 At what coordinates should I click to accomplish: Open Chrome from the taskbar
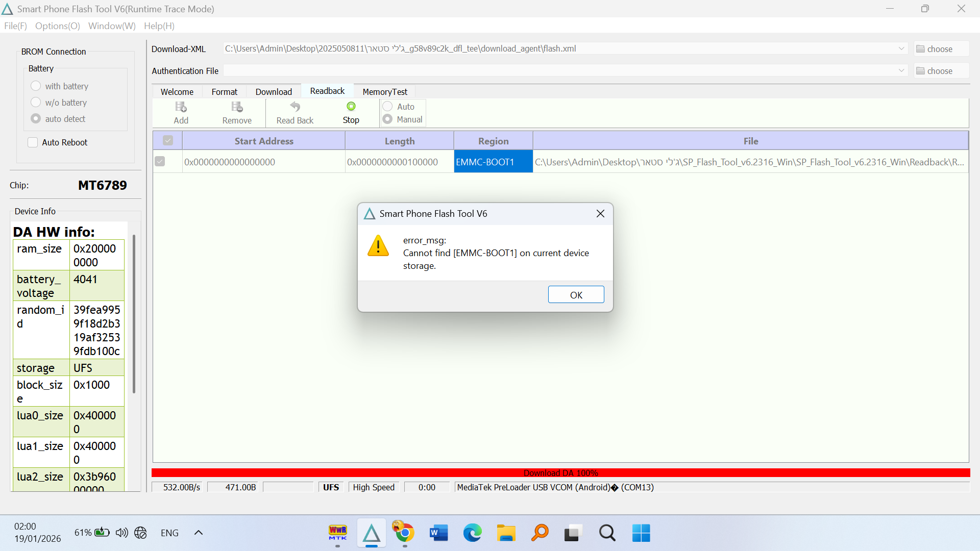tap(404, 533)
